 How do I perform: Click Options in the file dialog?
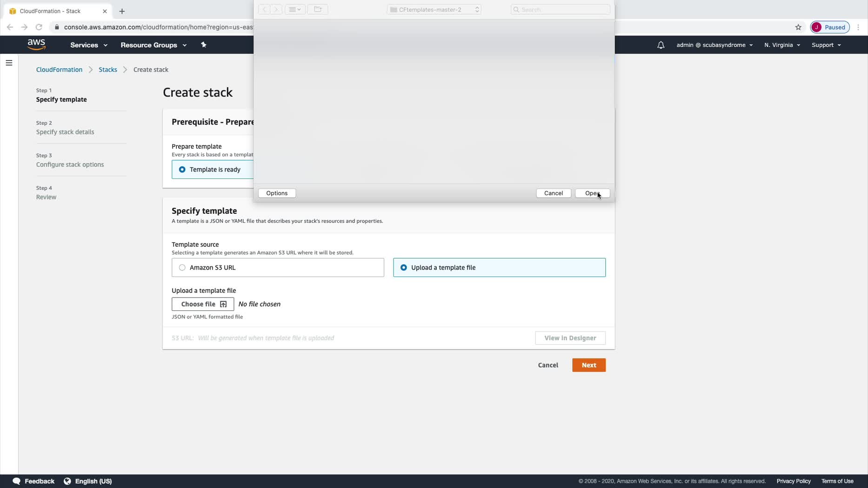point(277,193)
